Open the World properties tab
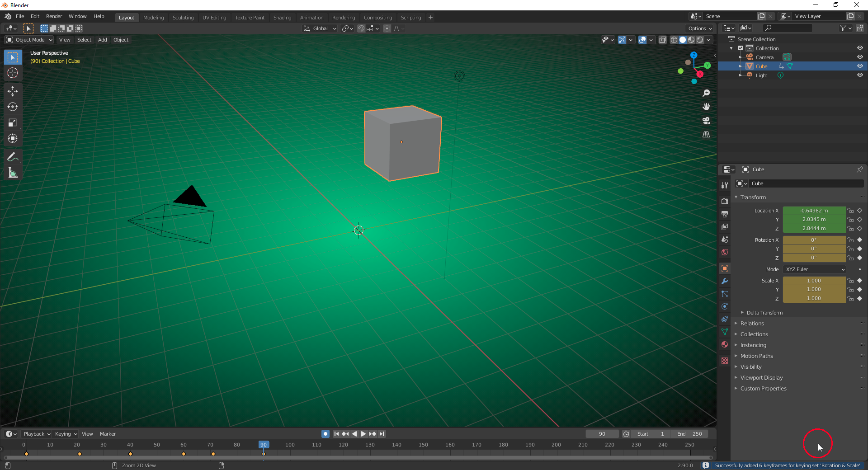 [725, 252]
